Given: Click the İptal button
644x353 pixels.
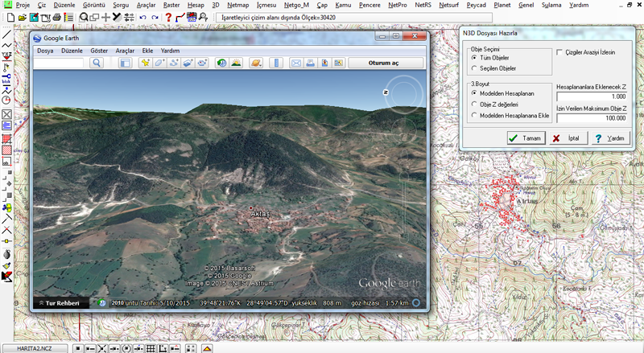Looking at the screenshot, I should [x=568, y=138].
